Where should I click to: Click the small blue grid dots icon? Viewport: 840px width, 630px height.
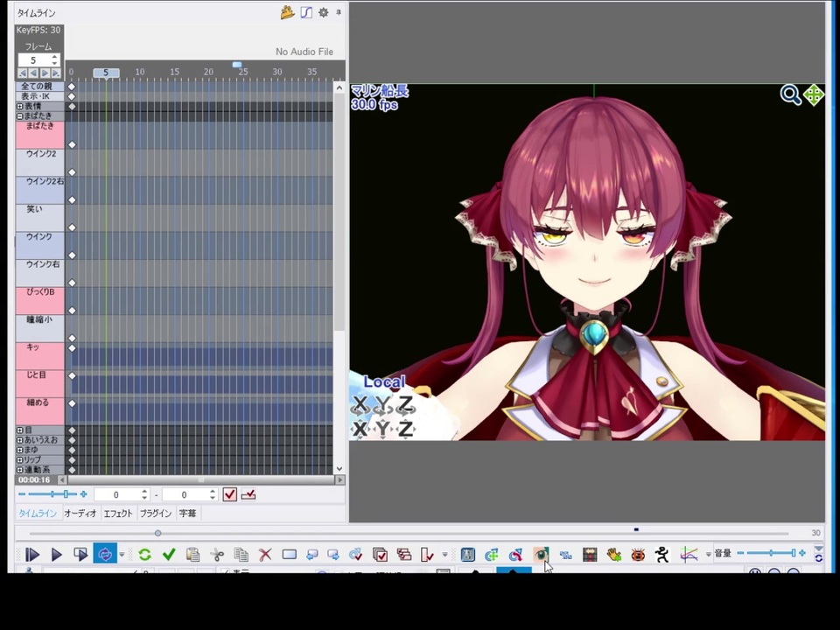click(565, 555)
